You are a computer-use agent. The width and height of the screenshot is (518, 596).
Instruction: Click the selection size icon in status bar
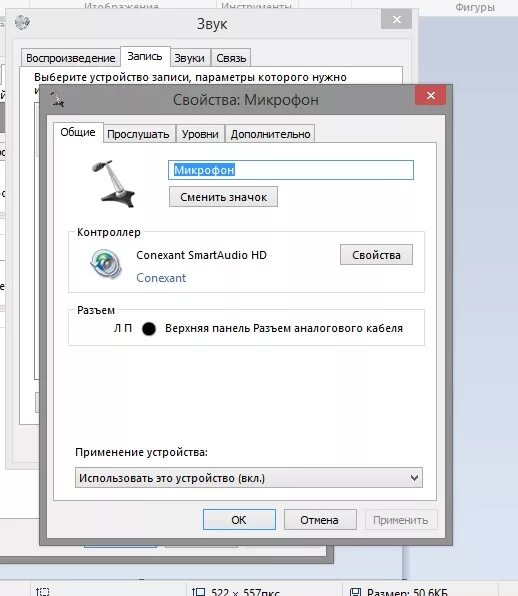point(43,591)
